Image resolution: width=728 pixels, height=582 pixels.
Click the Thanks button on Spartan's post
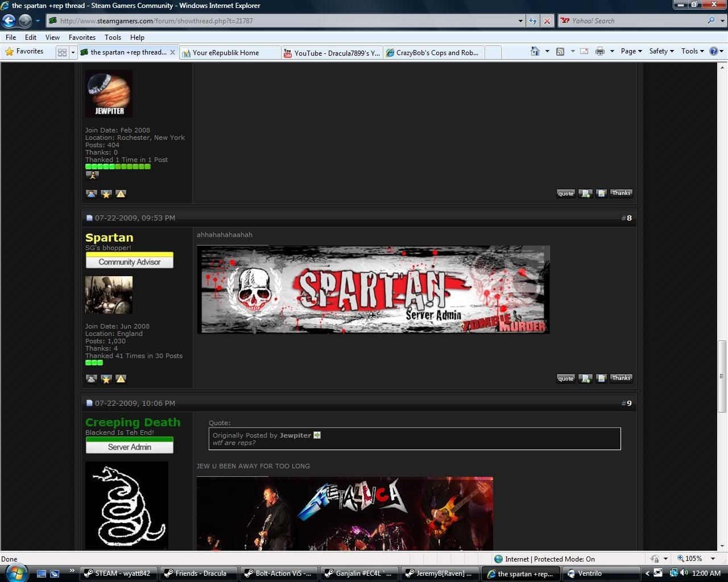click(621, 378)
